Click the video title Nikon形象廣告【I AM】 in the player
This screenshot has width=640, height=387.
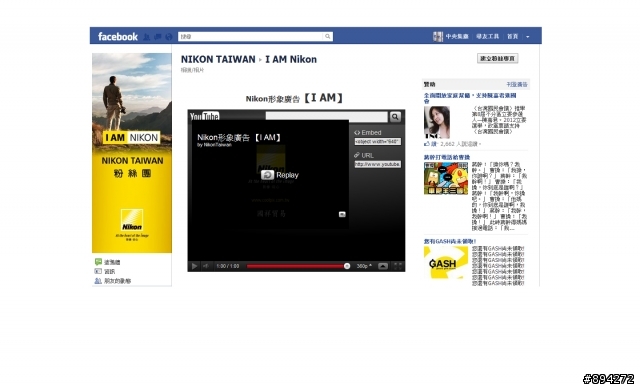click(240, 138)
